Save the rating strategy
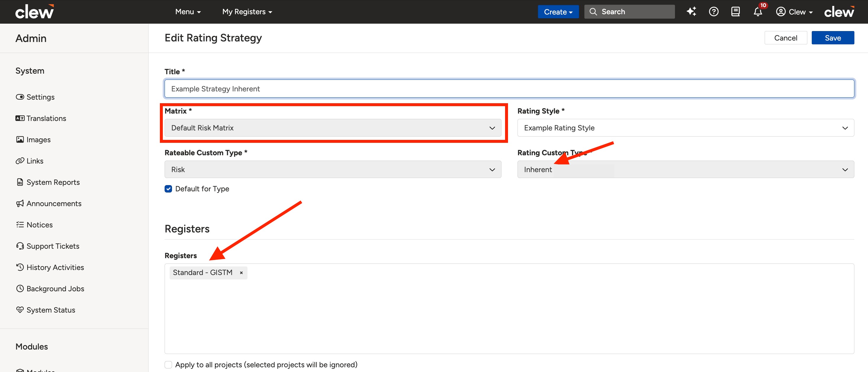This screenshot has width=868, height=372. [x=832, y=38]
